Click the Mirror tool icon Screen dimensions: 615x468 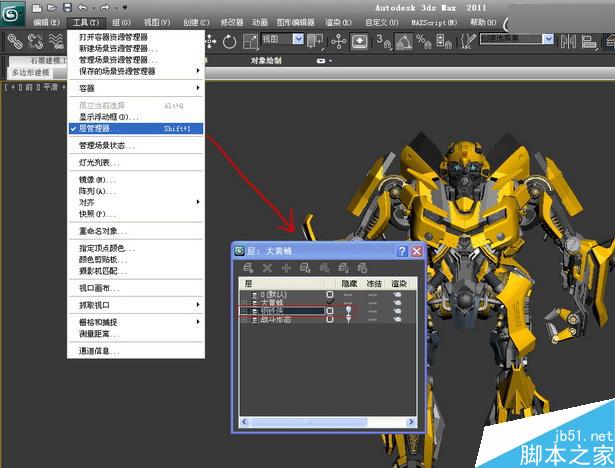coord(568,41)
